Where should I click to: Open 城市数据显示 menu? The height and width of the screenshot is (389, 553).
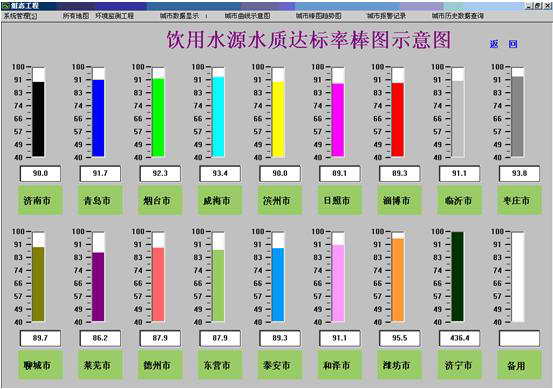coord(179,16)
